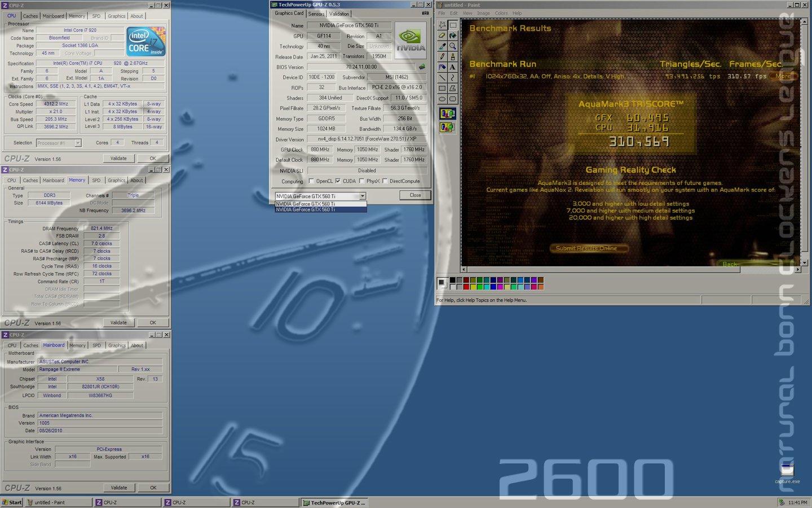Choose the Fill With Color bucket tool

(453, 36)
